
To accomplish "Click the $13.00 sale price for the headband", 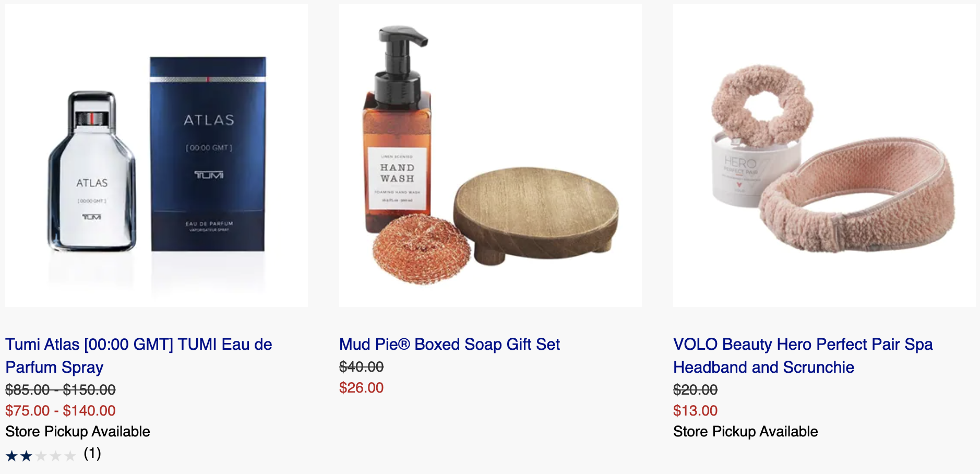I will pos(695,410).
